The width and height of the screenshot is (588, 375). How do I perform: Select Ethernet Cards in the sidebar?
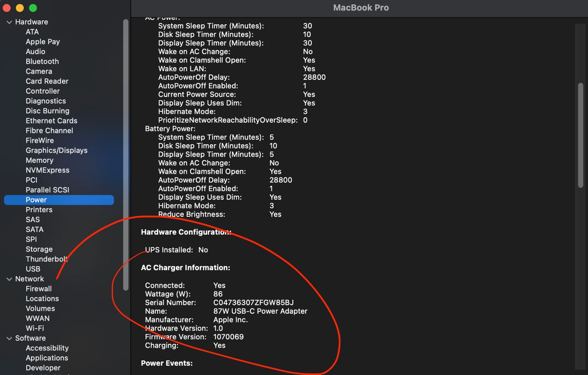tap(51, 121)
